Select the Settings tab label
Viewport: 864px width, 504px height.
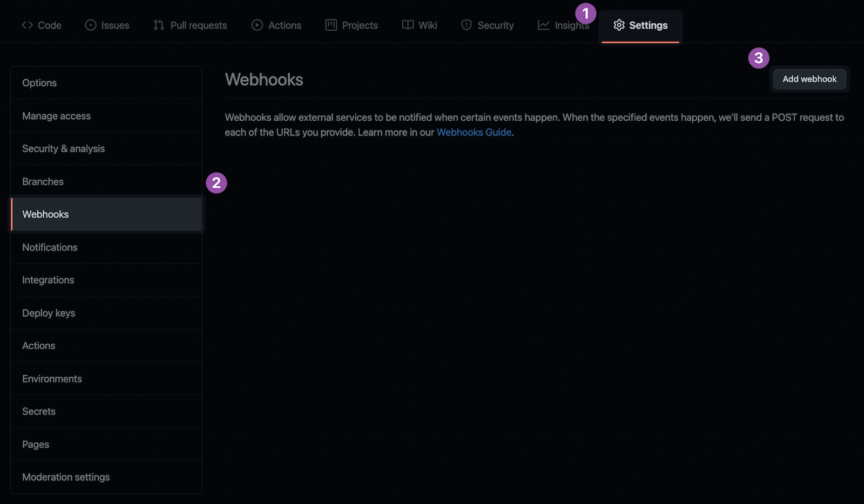pyautogui.click(x=649, y=25)
